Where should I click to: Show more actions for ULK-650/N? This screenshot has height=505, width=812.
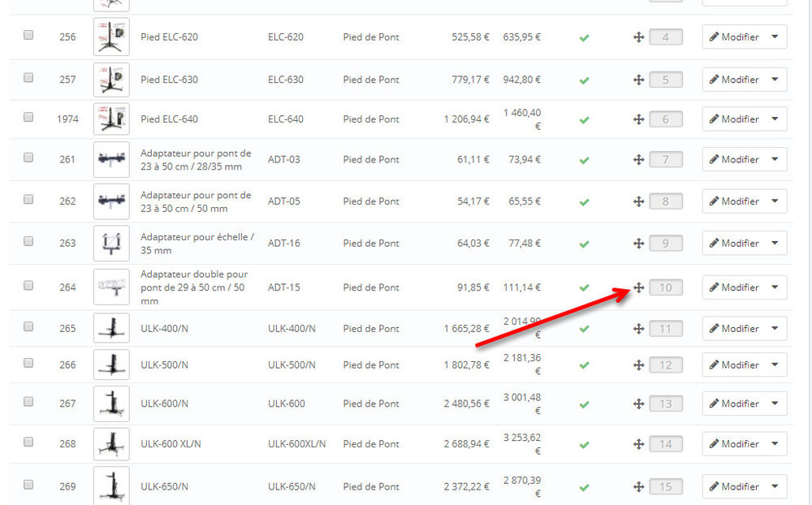coord(775,486)
